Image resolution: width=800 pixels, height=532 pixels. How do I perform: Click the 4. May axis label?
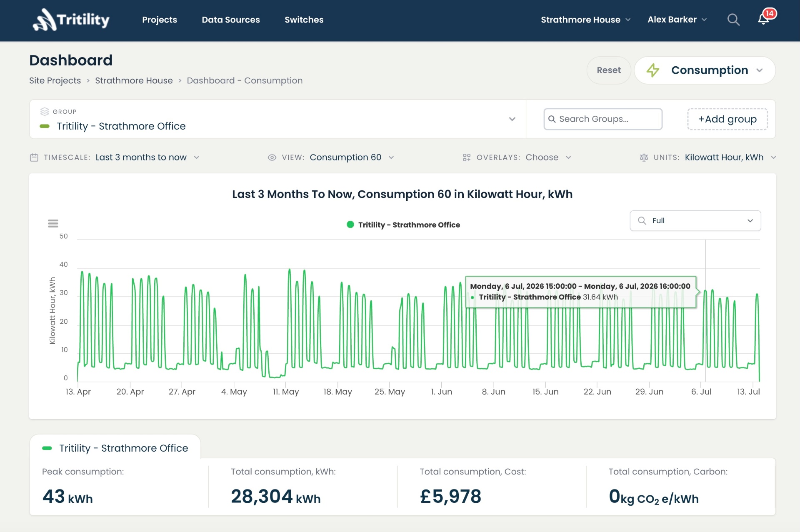234,392
